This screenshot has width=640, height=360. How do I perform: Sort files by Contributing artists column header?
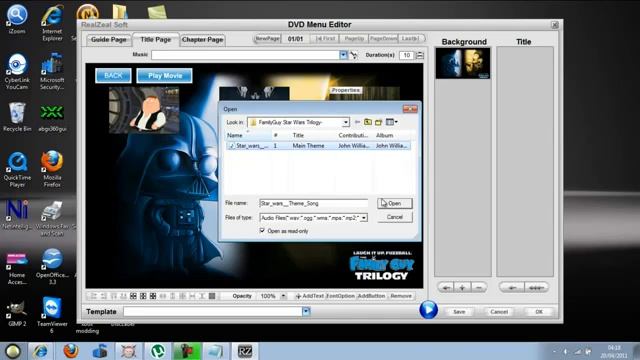353,135
